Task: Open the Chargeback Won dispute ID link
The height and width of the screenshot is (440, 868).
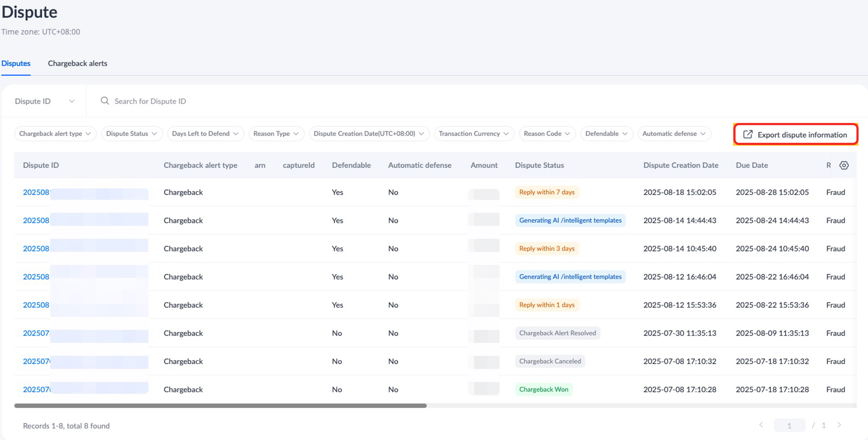Action: 36,390
